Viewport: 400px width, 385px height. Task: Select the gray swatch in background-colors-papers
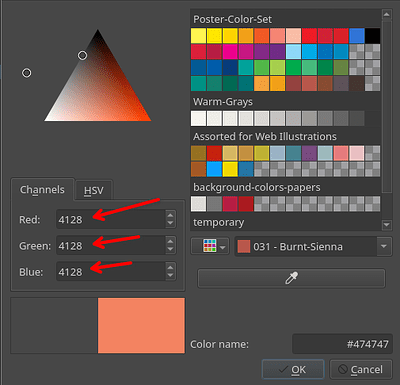(x=214, y=204)
